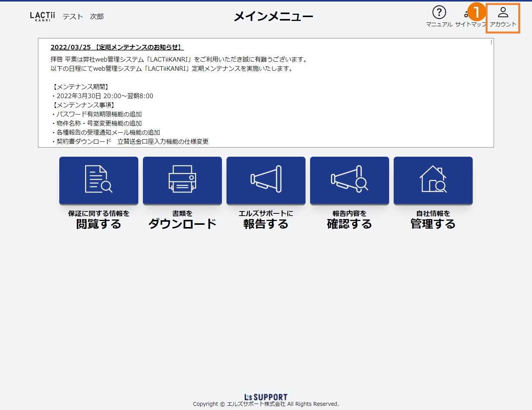Select the megaphone with magnifier tile icon
The image size is (532, 410).
click(x=350, y=179)
